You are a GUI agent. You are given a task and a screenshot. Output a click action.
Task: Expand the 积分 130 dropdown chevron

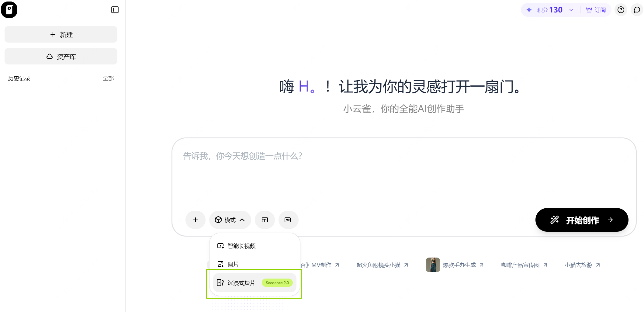point(571,10)
